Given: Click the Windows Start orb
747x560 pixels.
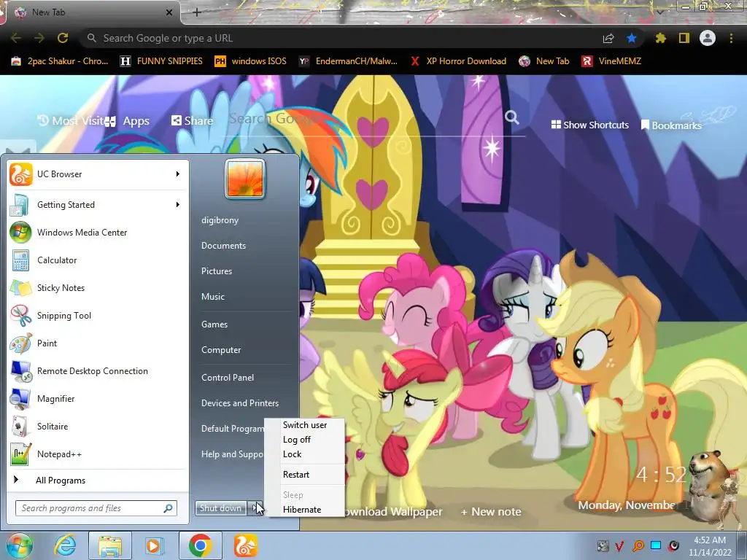Looking at the screenshot, I should pyautogui.click(x=19, y=545).
